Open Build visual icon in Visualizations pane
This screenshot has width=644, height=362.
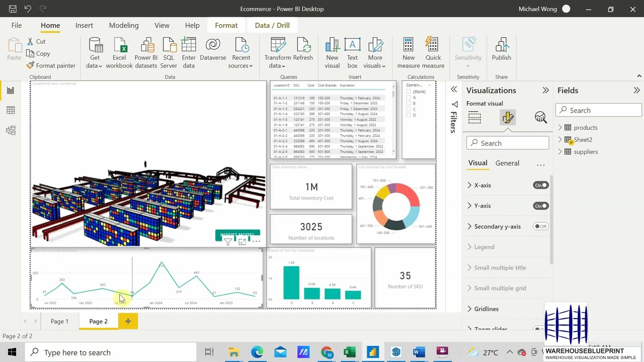coord(474,118)
